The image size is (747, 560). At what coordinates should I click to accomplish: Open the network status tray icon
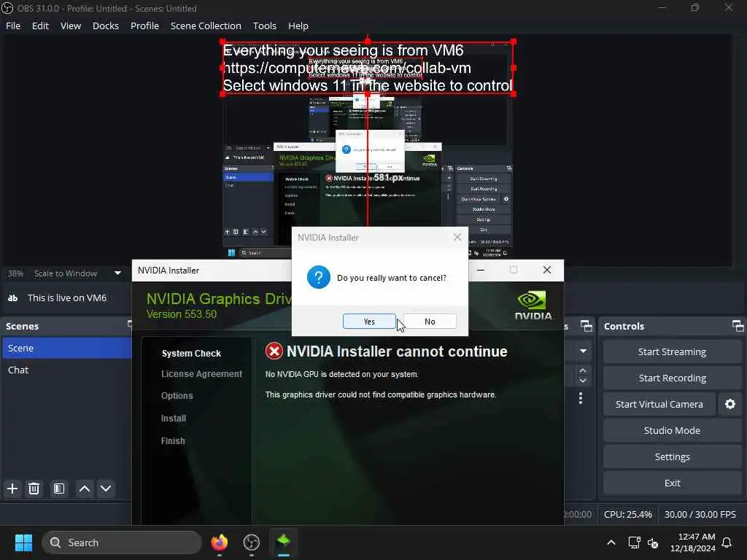click(634, 542)
